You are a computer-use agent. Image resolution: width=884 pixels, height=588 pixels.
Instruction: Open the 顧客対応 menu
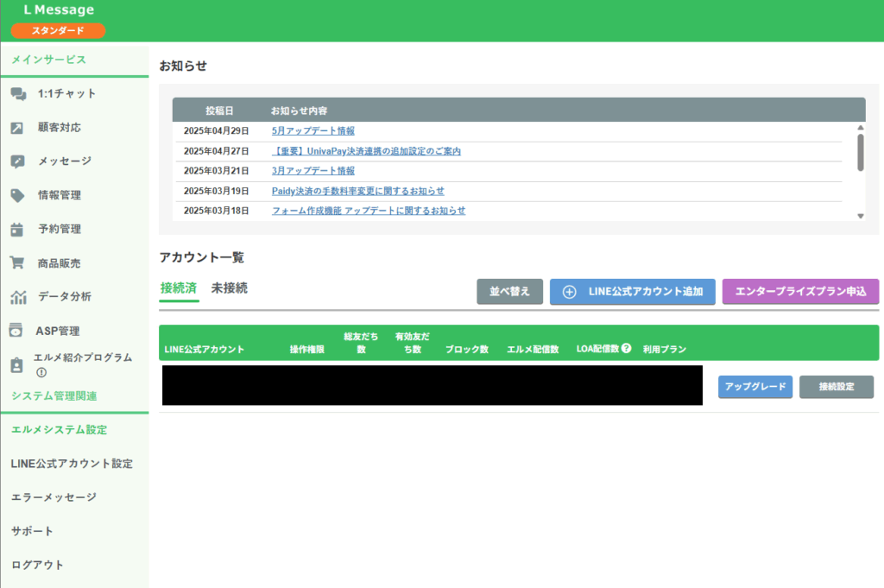pos(60,128)
